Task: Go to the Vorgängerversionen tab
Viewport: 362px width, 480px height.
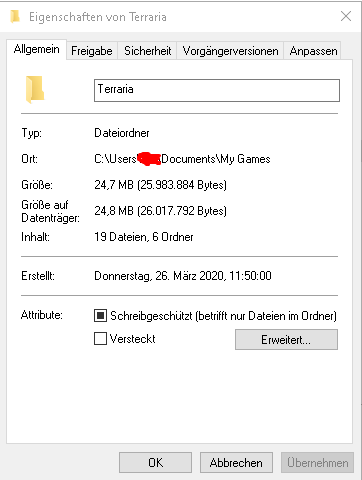Action: [230, 51]
